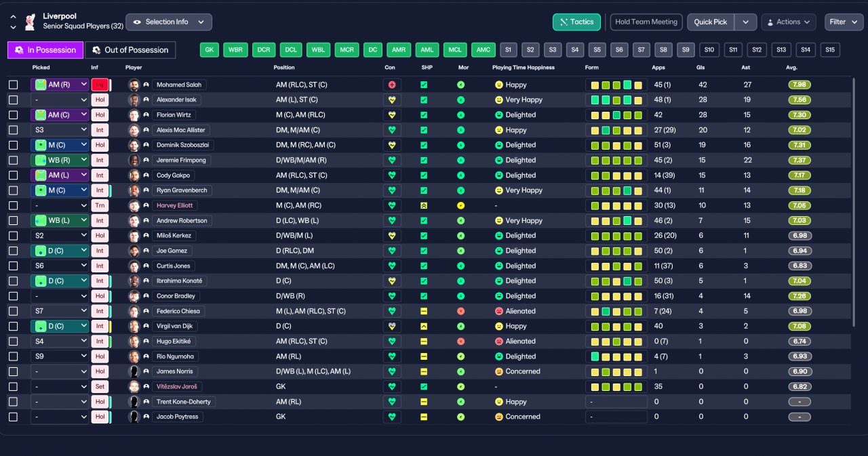
Task: Open Andrew Robertson's player name link
Action: pos(182,221)
